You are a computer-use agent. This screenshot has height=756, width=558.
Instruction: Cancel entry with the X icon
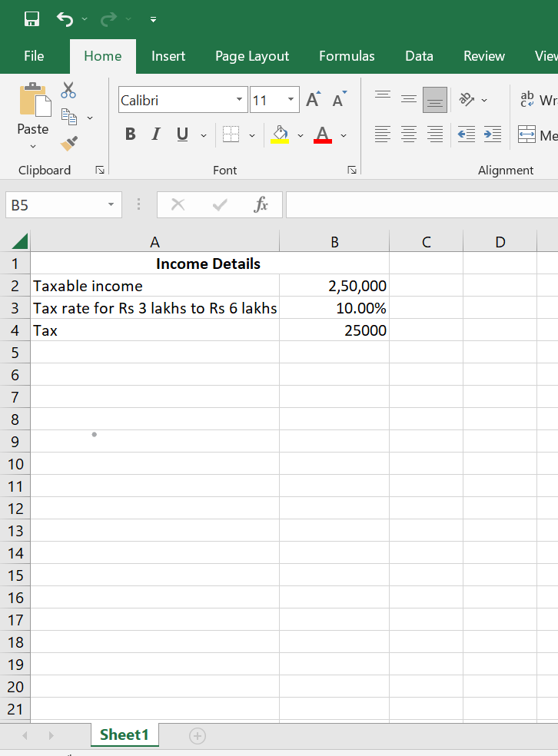point(178,205)
